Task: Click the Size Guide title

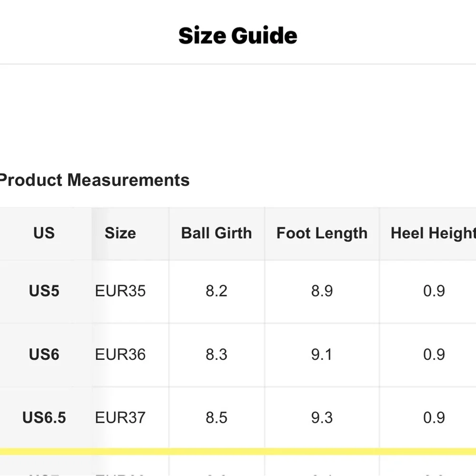Action: coord(238,36)
